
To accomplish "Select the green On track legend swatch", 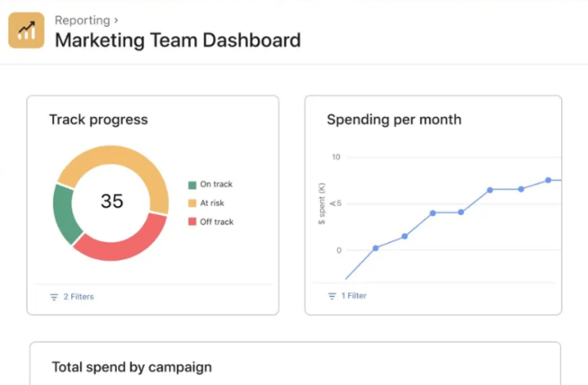I will click(x=192, y=185).
